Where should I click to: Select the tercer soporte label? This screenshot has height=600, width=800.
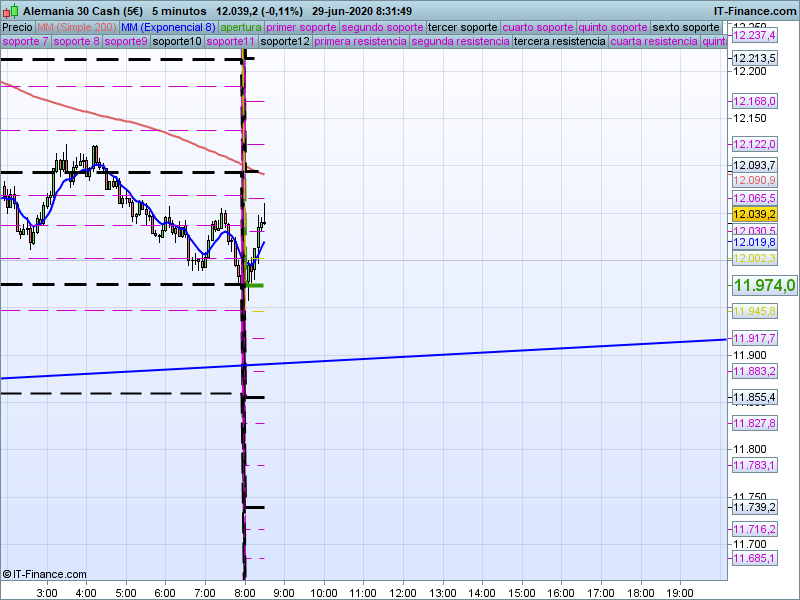[462, 27]
